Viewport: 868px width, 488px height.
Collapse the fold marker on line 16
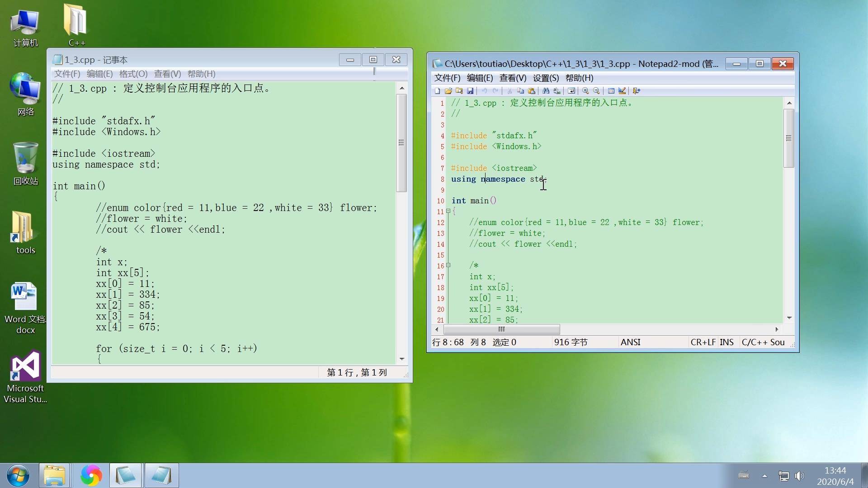(448, 265)
